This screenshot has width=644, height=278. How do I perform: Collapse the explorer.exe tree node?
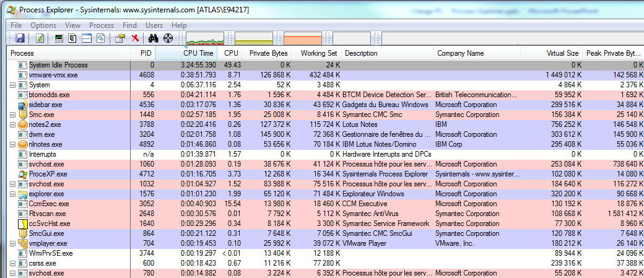click(x=13, y=194)
